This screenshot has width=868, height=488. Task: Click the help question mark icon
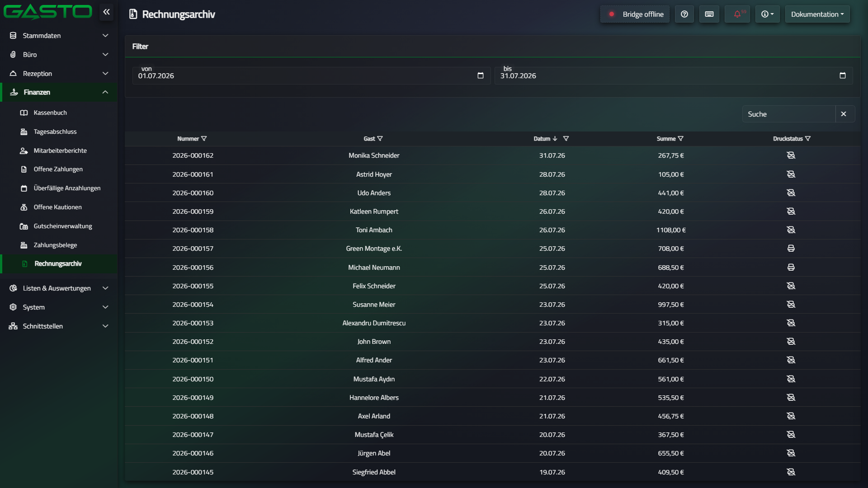click(684, 14)
